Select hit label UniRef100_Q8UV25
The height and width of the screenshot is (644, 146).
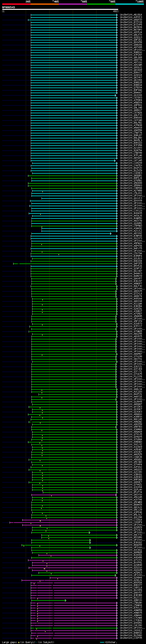click(x=131, y=291)
